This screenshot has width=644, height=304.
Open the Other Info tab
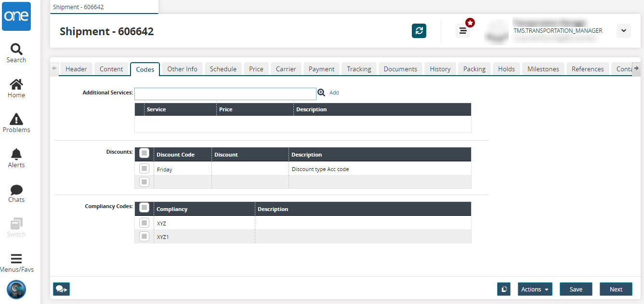(x=182, y=69)
